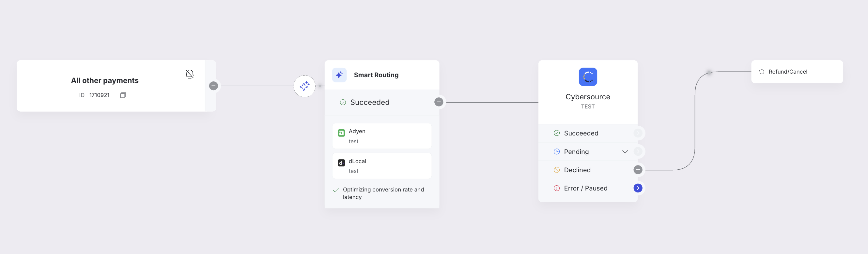Collapse branch from All other payments
Viewport: 868px width, 254px height.
coord(213,86)
